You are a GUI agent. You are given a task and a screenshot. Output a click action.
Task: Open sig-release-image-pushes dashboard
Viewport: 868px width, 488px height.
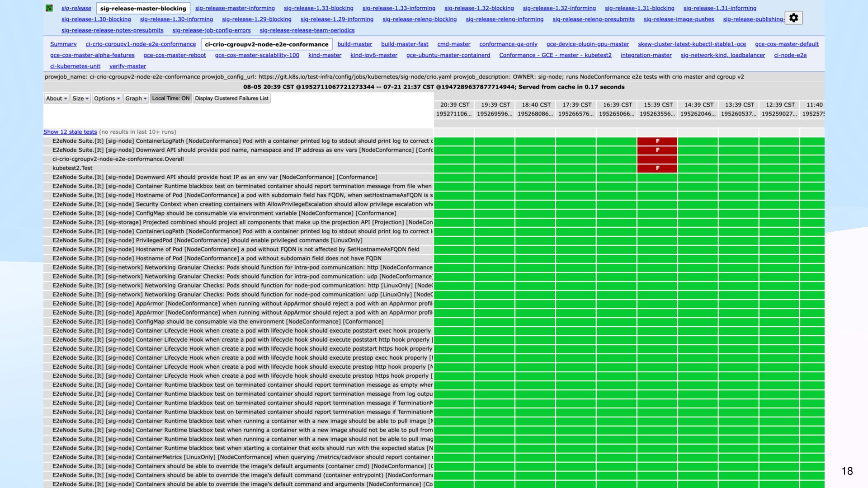pos(679,19)
